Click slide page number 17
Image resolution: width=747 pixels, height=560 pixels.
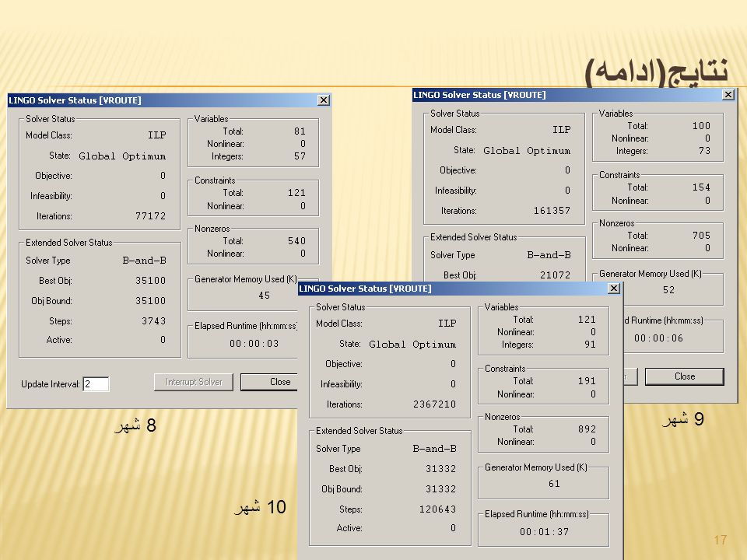tap(720, 540)
